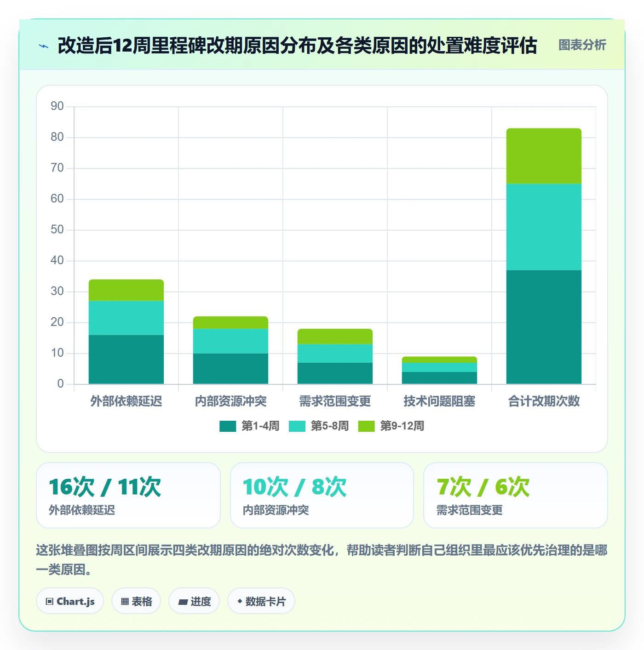The width and height of the screenshot is (644, 650).
Task: Click the lightning bolt icon beside the title
Action: [44, 46]
